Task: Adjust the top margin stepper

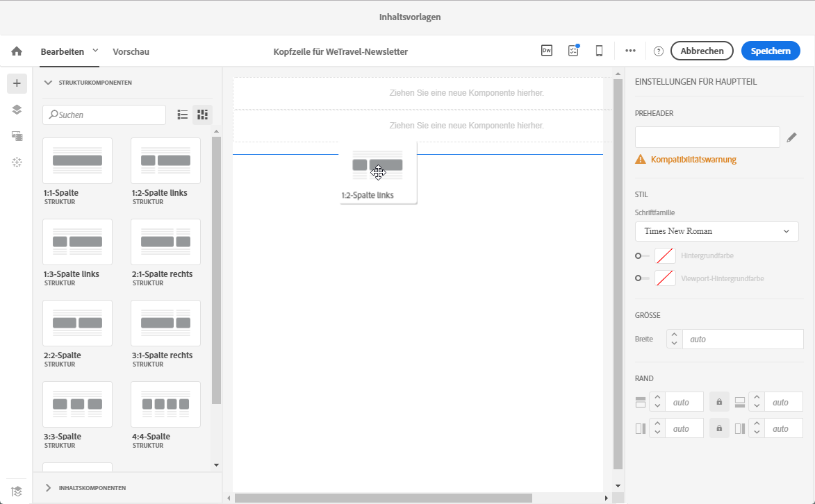Action: (657, 402)
